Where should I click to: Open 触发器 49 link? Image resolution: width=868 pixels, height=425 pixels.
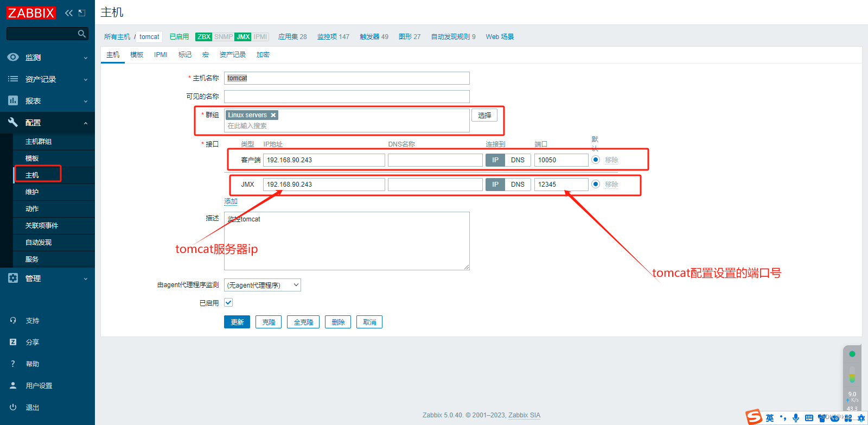(x=374, y=37)
